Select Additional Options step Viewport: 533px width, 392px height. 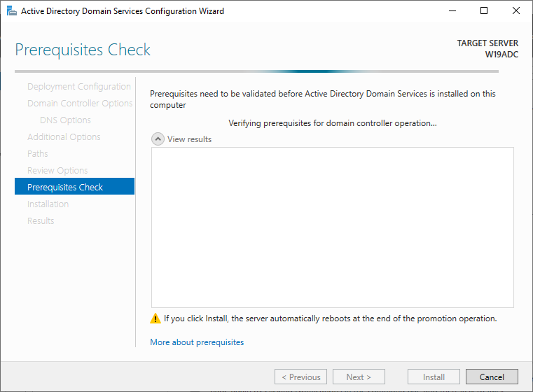click(64, 137)
